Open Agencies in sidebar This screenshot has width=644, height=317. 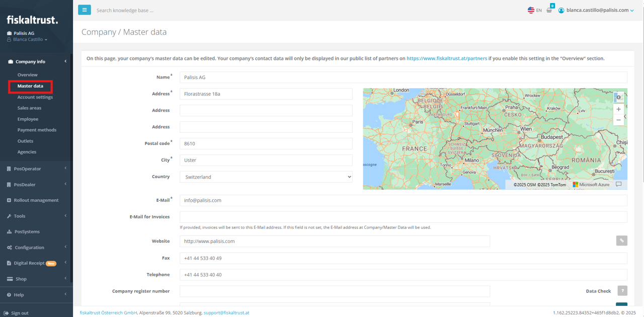(x=27, y=152)
